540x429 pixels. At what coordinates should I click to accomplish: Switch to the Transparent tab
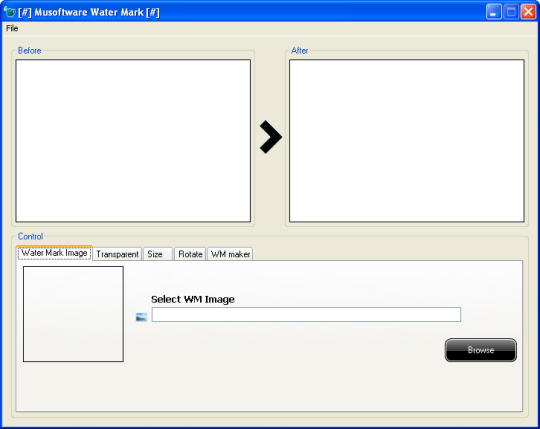point(117,254)
